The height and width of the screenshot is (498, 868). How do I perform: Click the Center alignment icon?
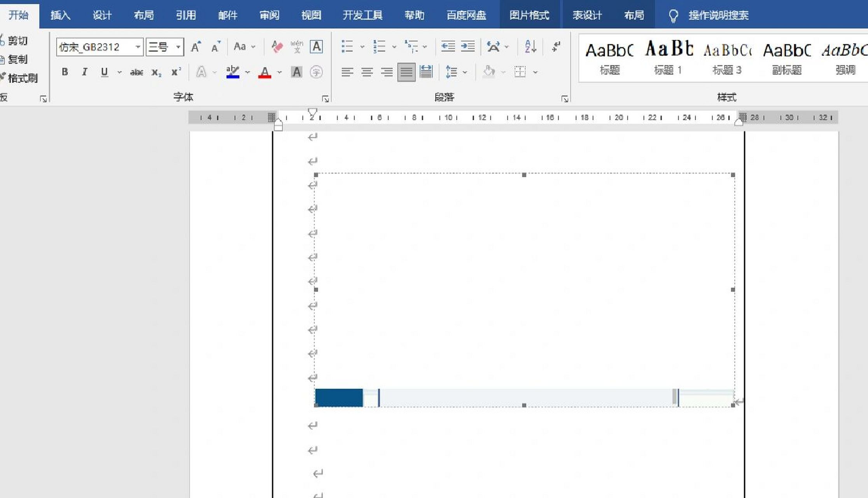[x=367, y=72]
